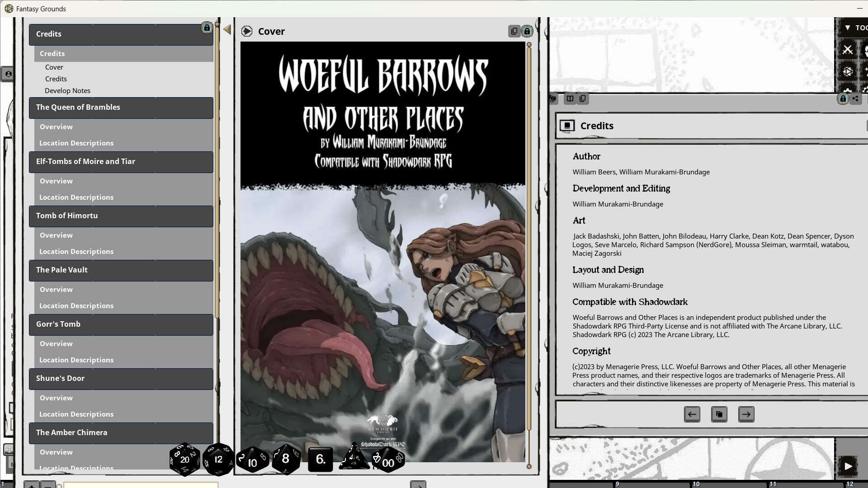Go to previous page arrow button
This screenshot has height=488, width=868.
pos(692,414)
